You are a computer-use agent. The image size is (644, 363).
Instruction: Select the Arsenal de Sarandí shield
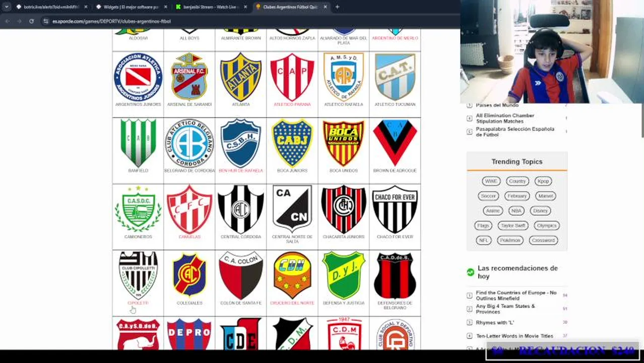tap(189, 77)
